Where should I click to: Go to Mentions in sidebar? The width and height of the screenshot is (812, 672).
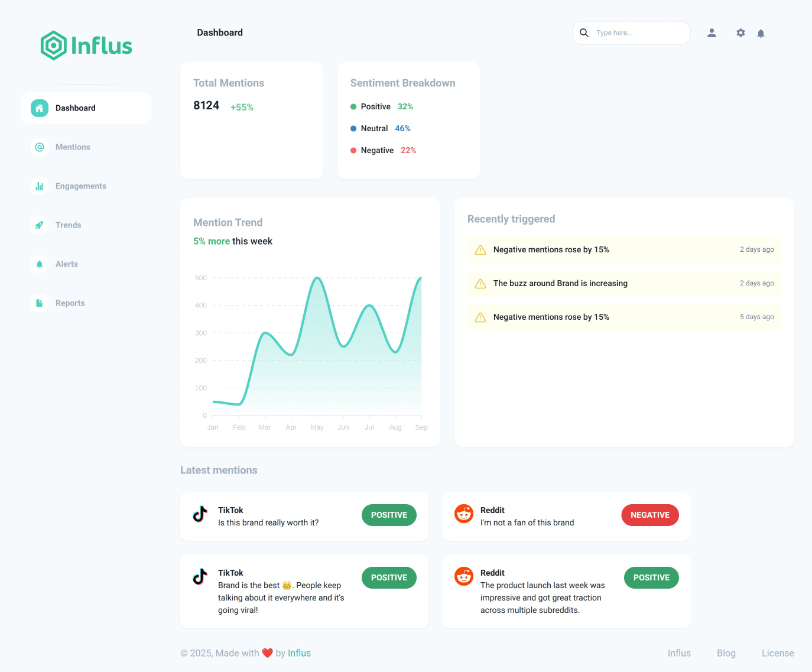tap(86, 147)
